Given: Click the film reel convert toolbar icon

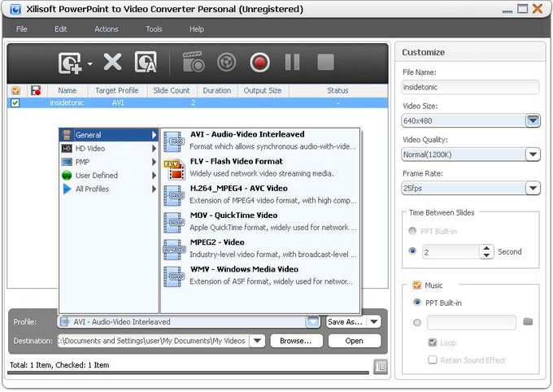Looking at the screenshot, I should 226,62.
